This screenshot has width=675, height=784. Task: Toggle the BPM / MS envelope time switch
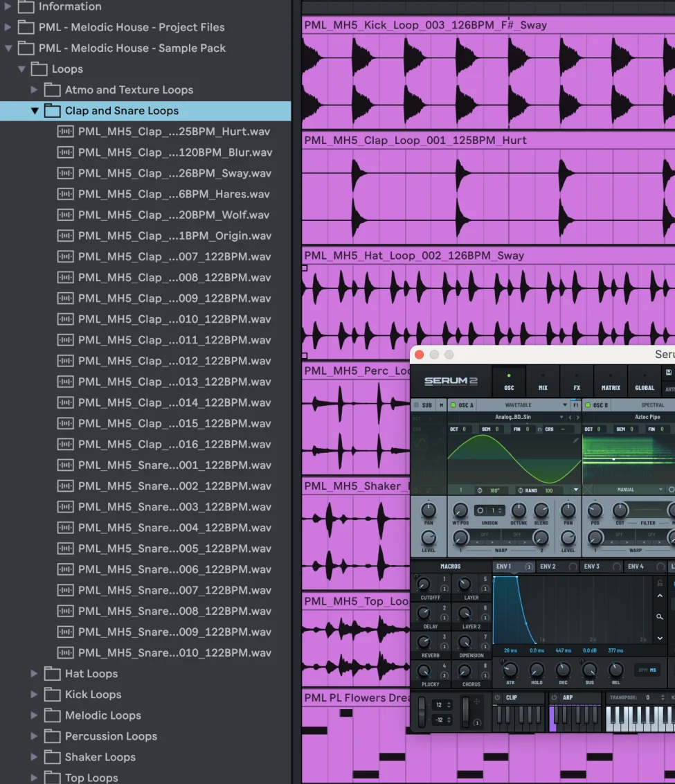coord(648,670)
